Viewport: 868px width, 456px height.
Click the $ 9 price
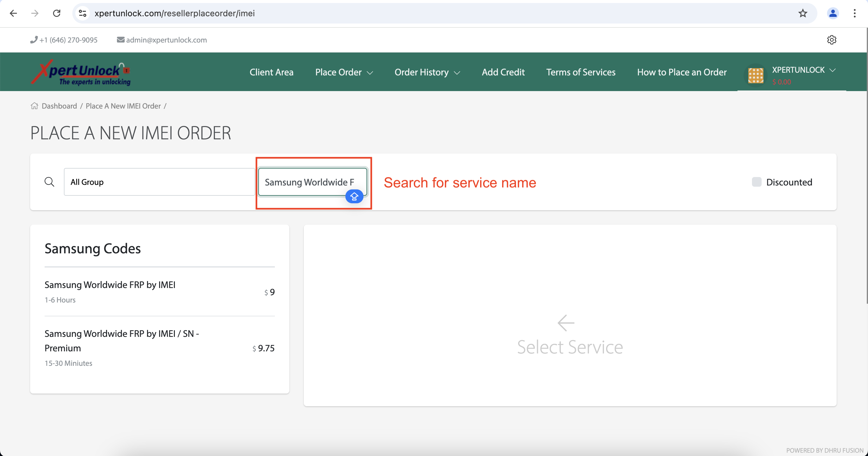[x=269, y=292]
